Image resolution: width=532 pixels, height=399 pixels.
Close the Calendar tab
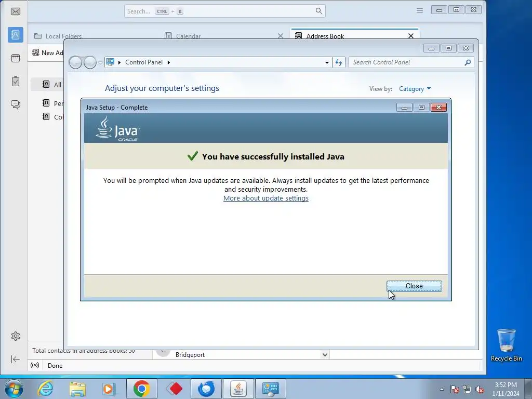click(x=280, y=36)
